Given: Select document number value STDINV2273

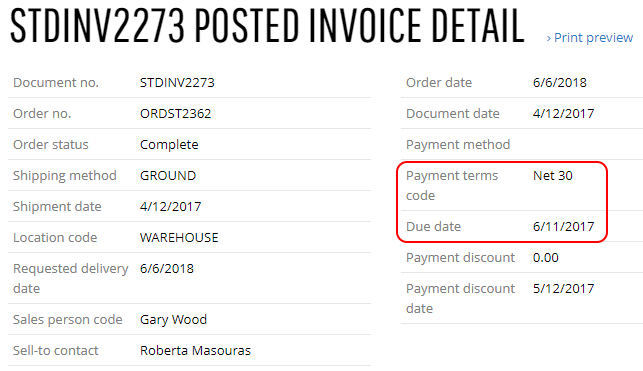Looking at the screenshot, I should [x=177, y=83].
